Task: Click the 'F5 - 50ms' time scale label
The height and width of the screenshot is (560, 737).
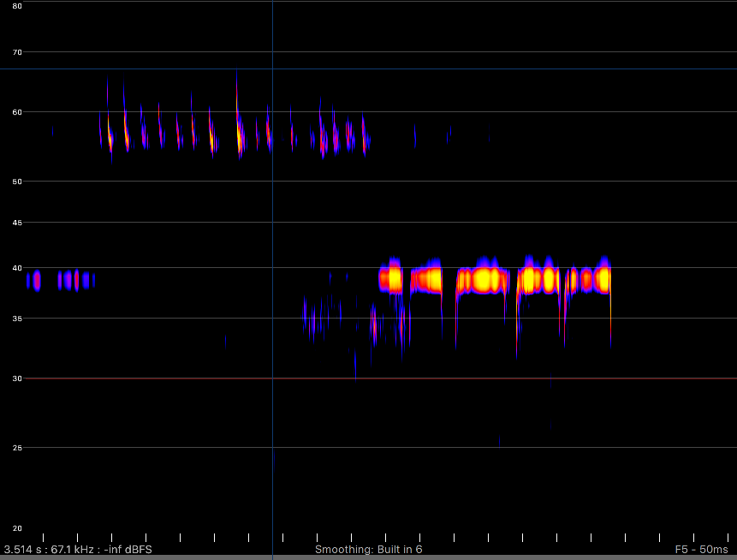Action: click(x=701, y=549)
